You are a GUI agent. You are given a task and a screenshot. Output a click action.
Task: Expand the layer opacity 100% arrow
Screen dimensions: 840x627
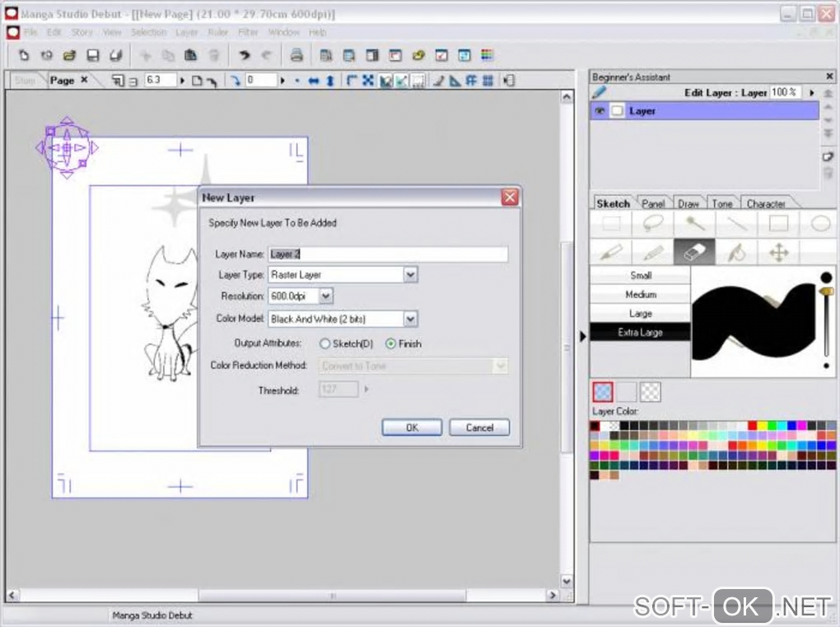pos(812,93)
